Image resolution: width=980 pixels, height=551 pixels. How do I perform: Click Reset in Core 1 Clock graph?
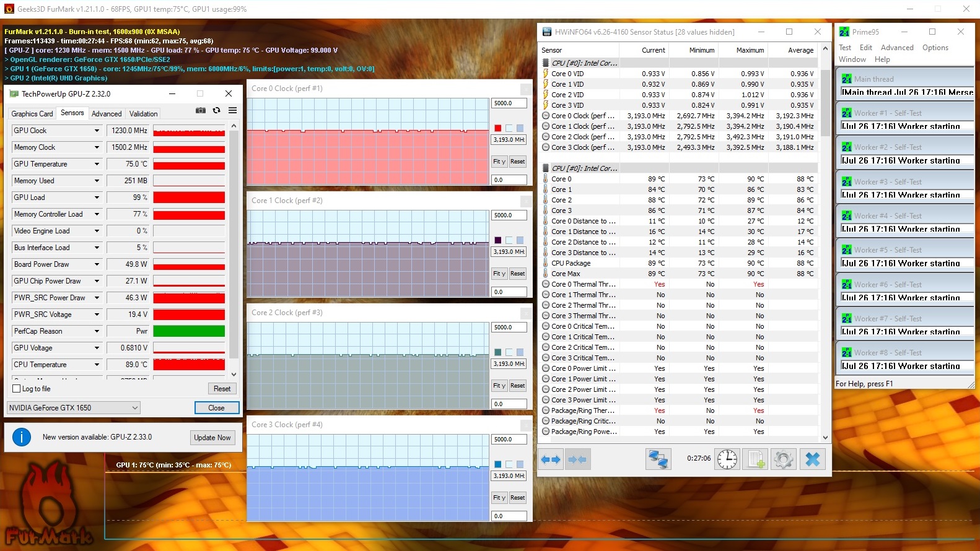[518, 274]
